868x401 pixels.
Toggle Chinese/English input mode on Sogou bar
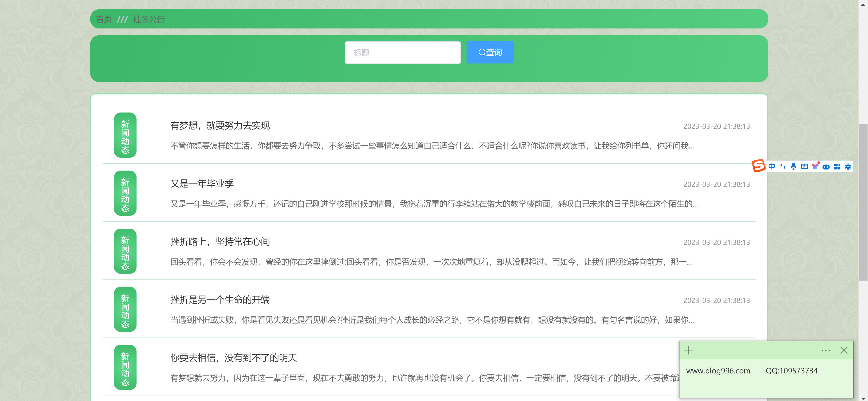pyautogui.click(x=772, y=166)
